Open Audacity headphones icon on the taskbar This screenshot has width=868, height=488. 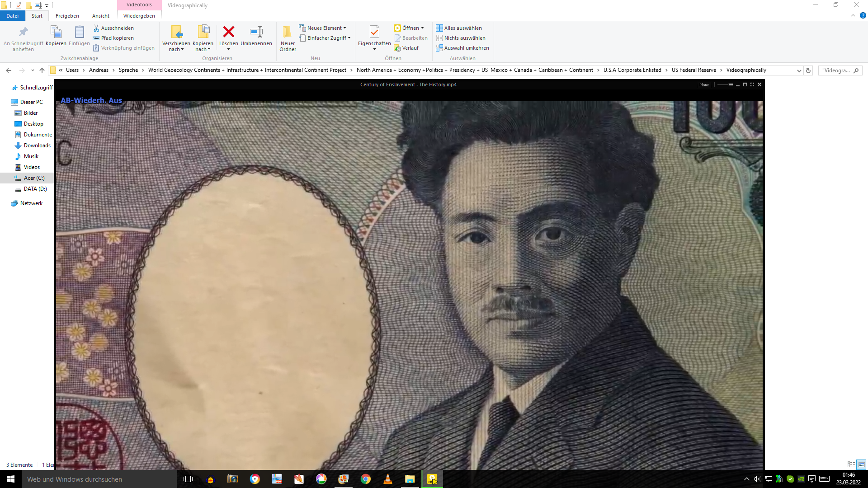pyautogui.click(x=210, y=479)
